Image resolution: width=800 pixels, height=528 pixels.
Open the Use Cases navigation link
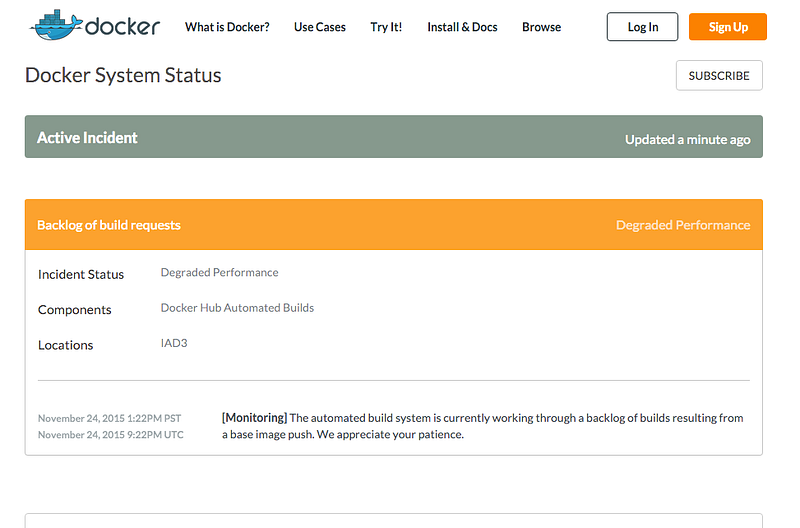click(x=319, y=27)
